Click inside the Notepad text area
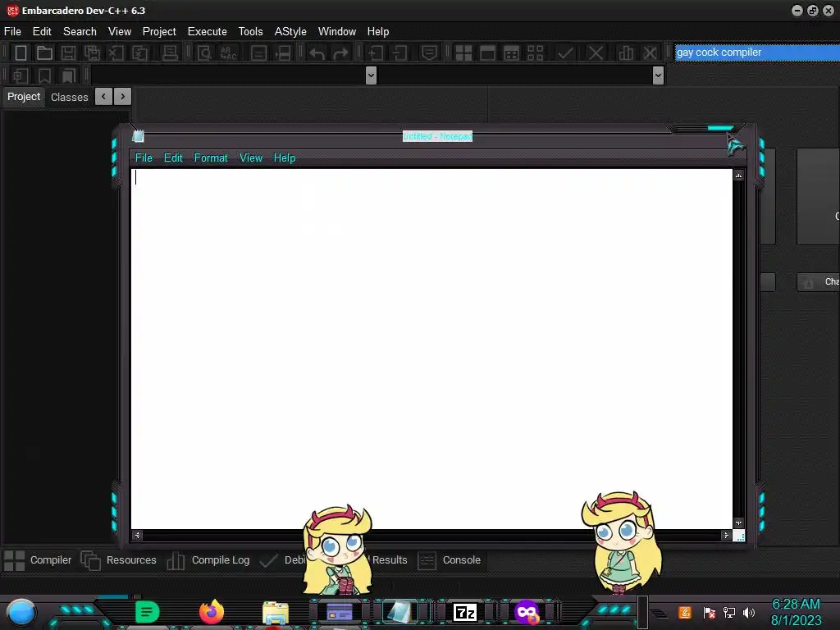 pos(431,348)
